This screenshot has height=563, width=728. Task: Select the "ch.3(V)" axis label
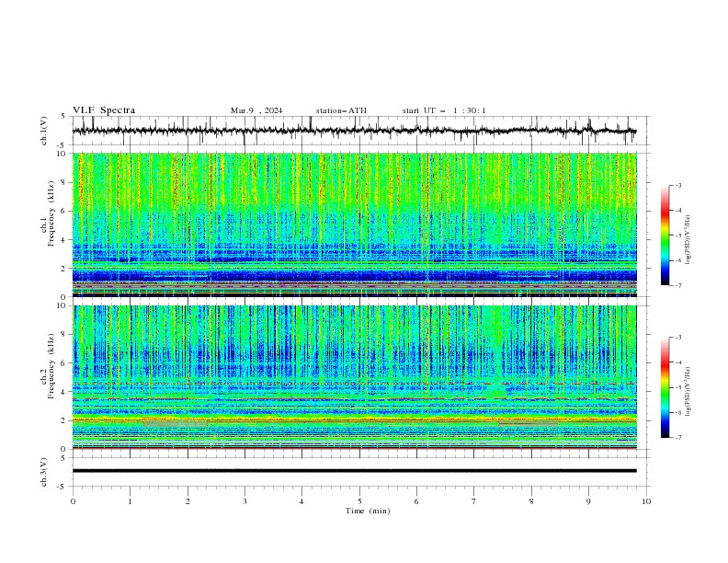[x=44, y=472]
